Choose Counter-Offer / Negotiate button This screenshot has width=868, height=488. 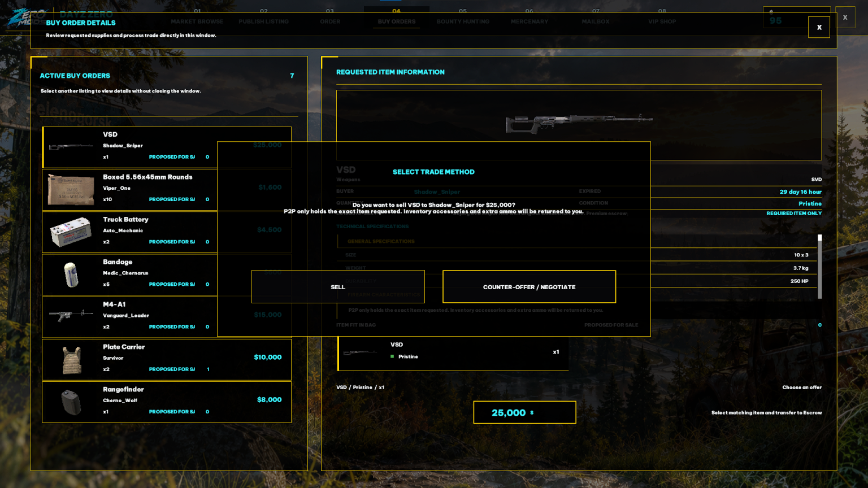529,287
